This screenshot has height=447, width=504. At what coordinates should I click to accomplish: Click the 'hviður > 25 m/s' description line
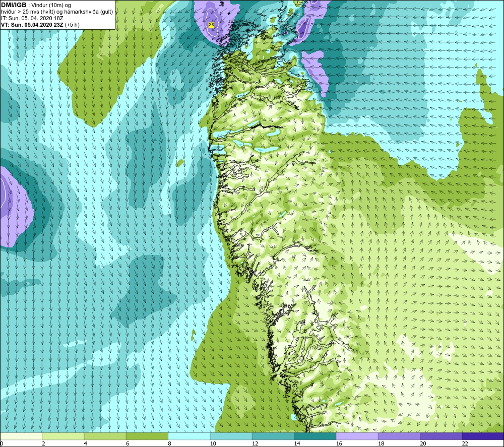(x=57, y=12)
